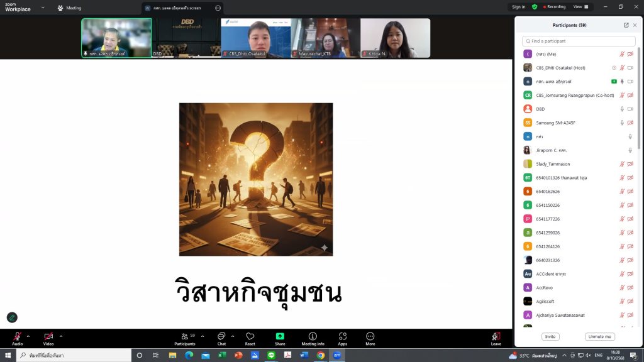Open the Share screen button
The width and height of the screenshot is (644, 362).
tap(280, 338)
